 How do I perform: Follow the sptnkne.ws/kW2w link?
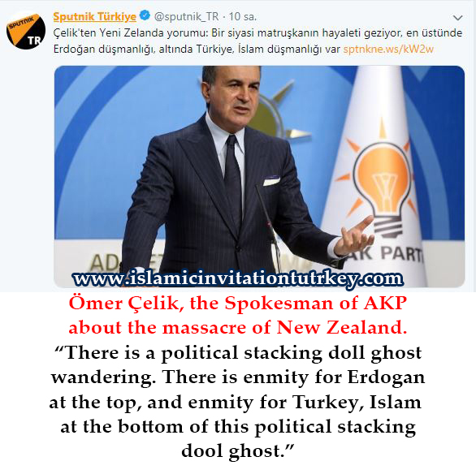pos(388,49)
